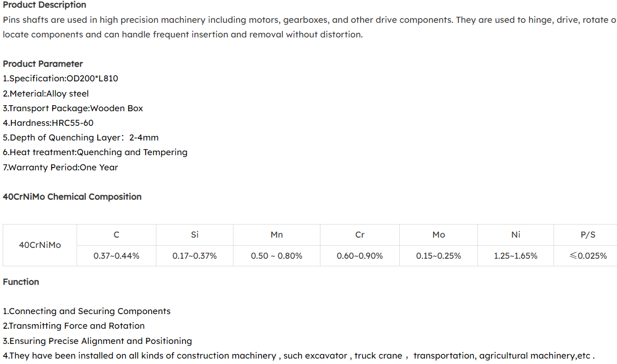Click the Hardness HRC55-60 line
The height and width of the screenshot is (364, 617).
pos(48,123)
